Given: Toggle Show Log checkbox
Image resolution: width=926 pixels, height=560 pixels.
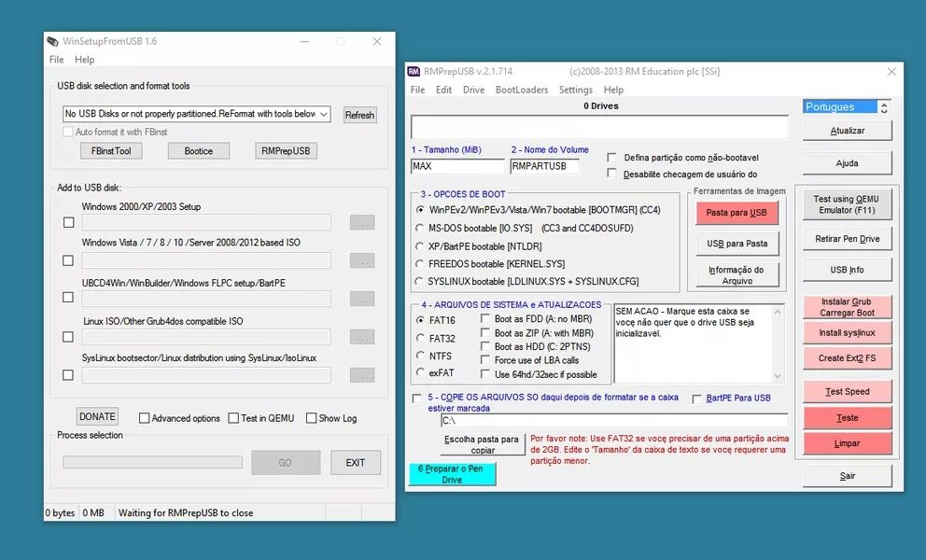Looking at the screenshot, I should coord(311,418).
